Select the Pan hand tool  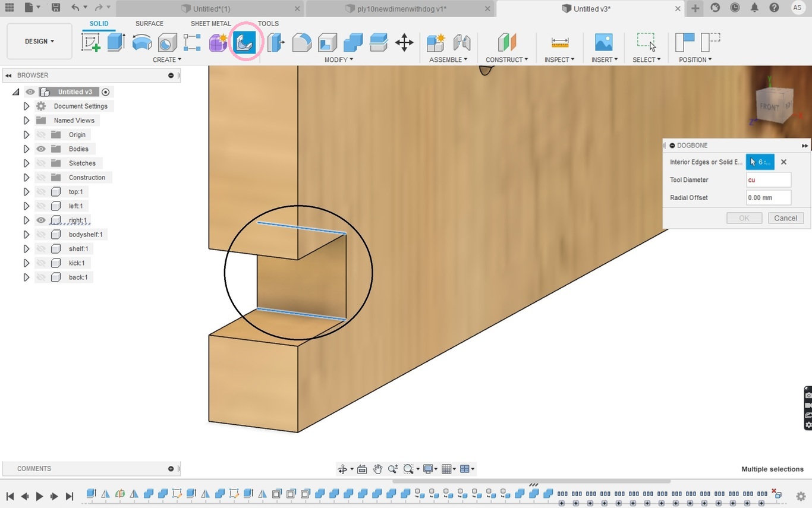(x=377, y=469)
